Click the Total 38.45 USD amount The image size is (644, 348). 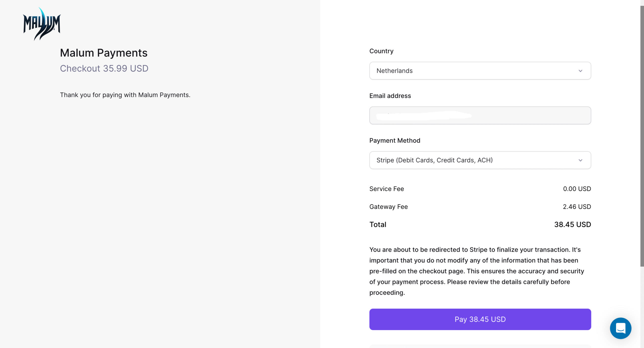coord(573,224)
